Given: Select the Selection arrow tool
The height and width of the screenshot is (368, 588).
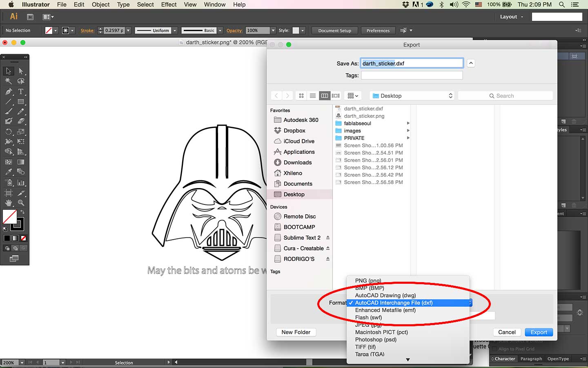Looking at the screenshot, I should [8, 71].
